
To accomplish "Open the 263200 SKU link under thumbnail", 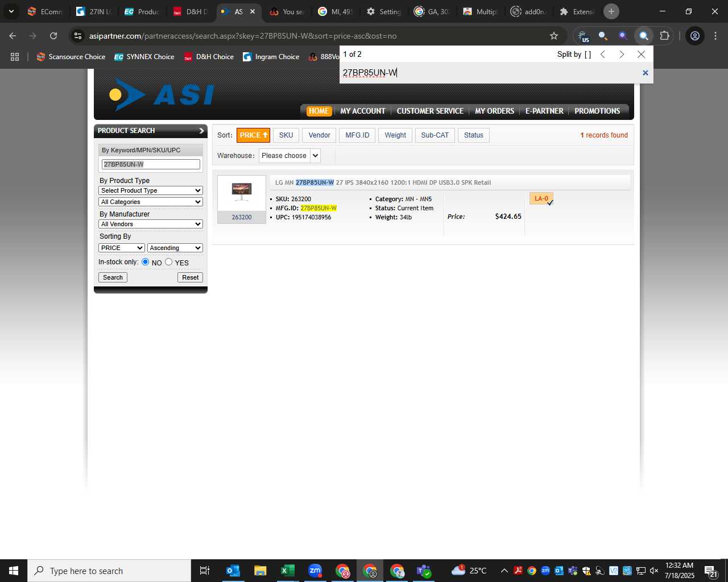I will [x=242, y=217].
